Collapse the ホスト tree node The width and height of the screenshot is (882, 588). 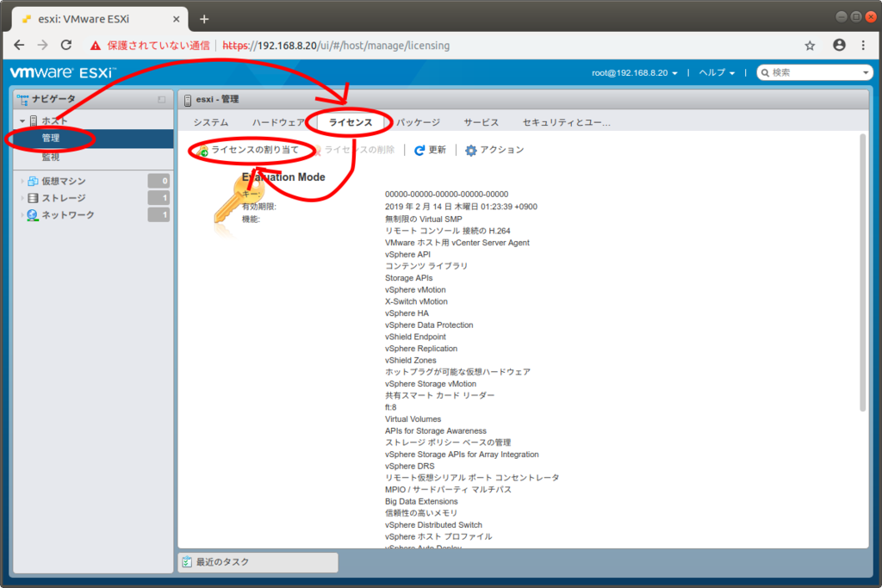(x=22, y=121)
